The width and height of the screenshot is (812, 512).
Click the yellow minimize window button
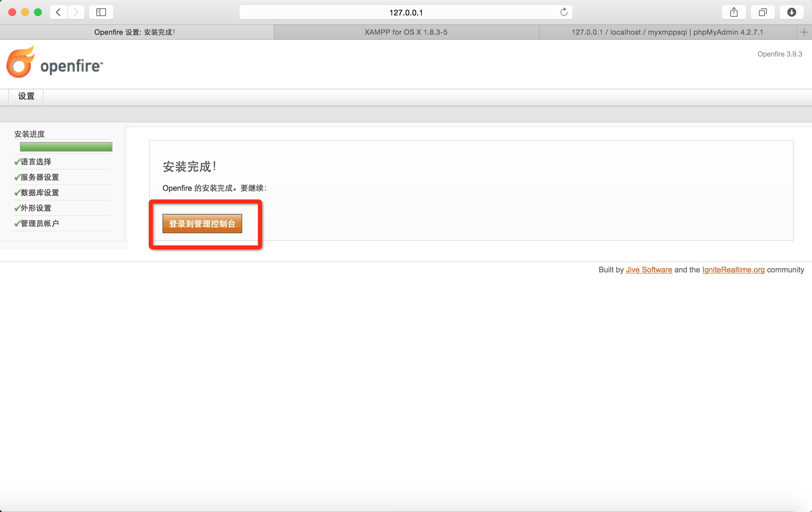[25, 13]
